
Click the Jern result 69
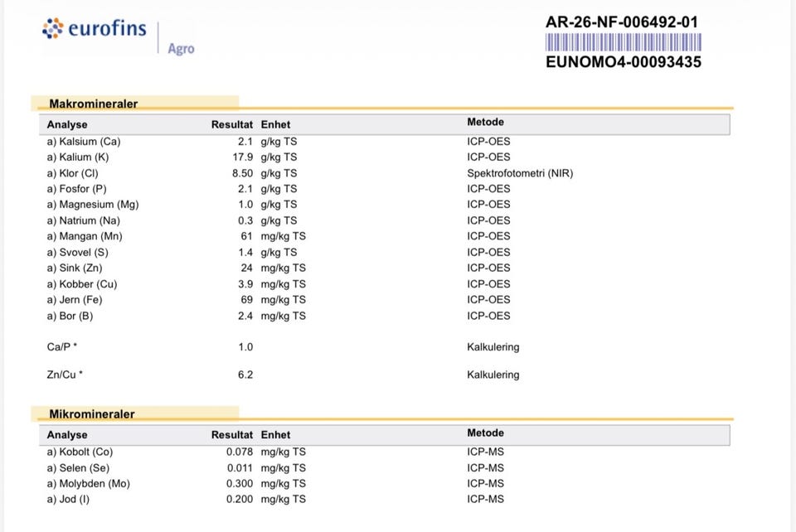(247, 300)
